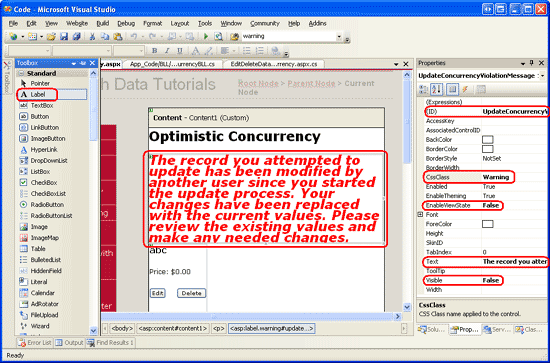Select the FileUpload control in Toolbox
The width and height of the screenshot is (550, 363).
click(52, 315)
